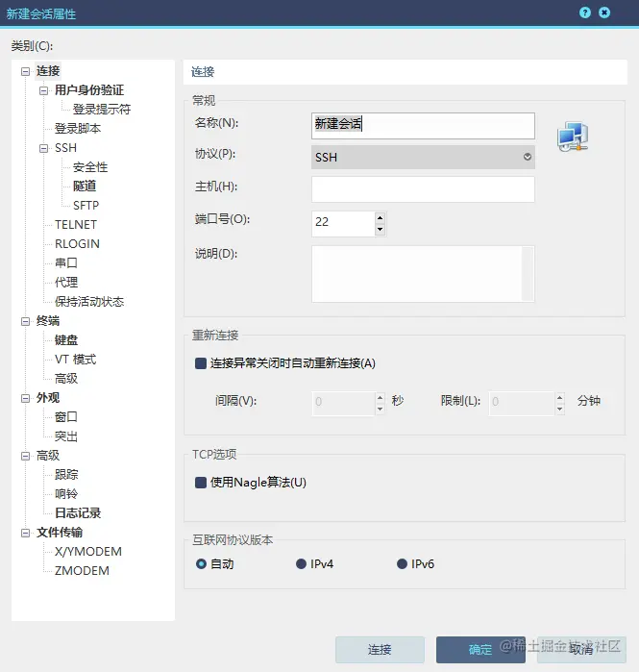Select ZMODEM in the tree

tap(82, 571)
